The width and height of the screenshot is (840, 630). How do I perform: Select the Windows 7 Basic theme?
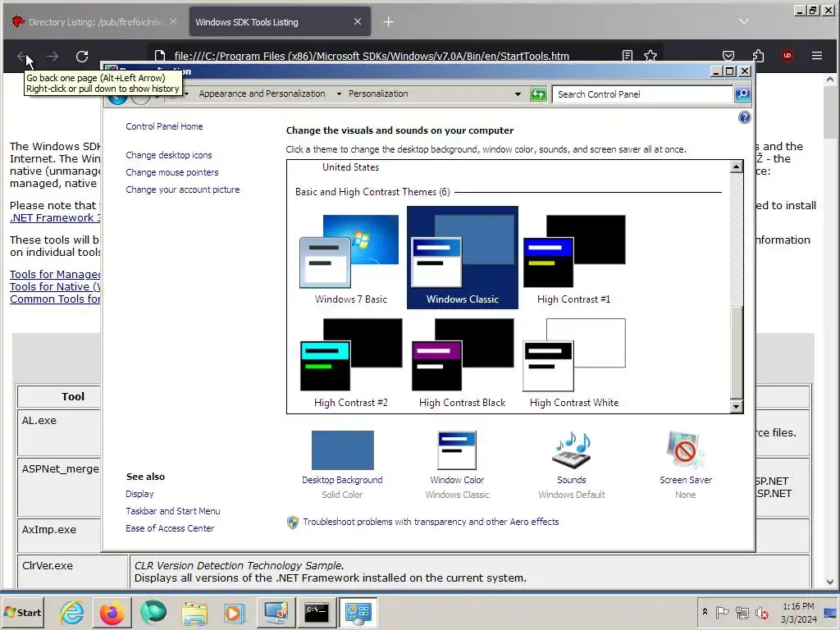pyautogui.click(x=351, y=258)
